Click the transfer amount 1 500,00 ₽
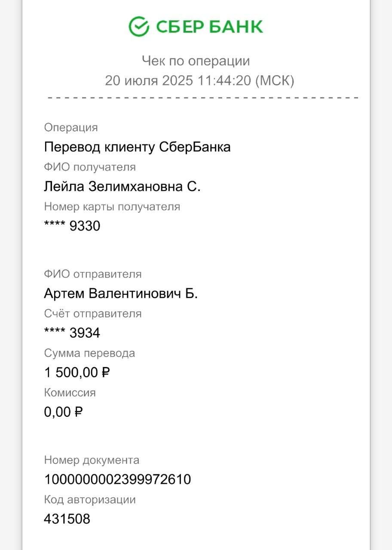392x550 pixels. click(77, 373)
